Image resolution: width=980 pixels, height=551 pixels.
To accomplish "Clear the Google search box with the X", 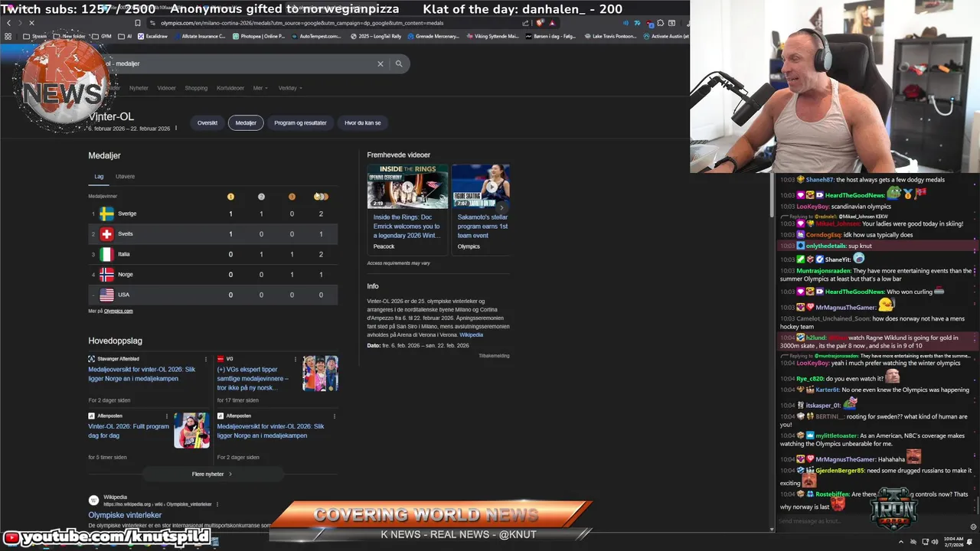I will pyautogui.click(x=380, y=64).
